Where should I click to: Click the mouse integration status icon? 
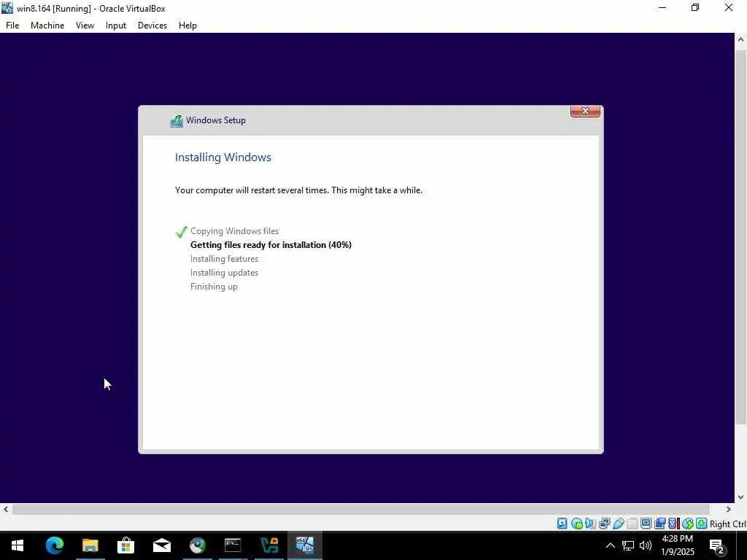click(x=687, y=524)
